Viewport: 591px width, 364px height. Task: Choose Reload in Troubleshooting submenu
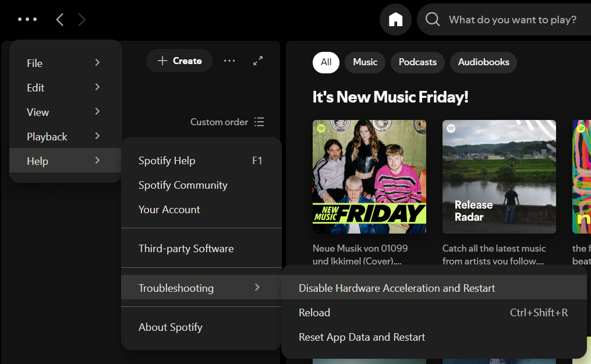(434, 312)
